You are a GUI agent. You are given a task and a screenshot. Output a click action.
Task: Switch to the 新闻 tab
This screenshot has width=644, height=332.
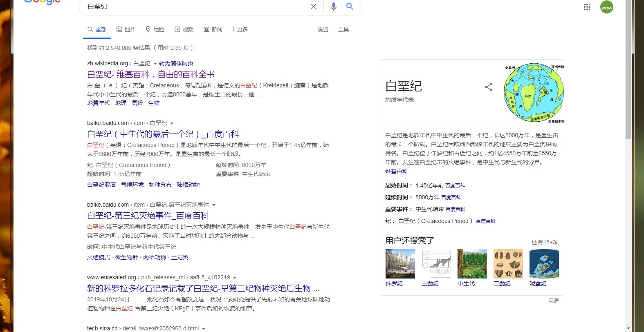point(213,29)
